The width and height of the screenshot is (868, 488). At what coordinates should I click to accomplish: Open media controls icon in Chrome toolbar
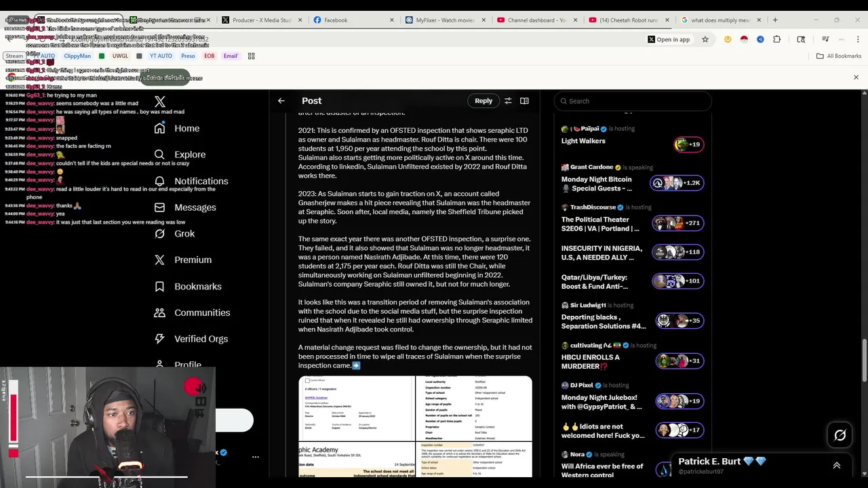(x=825, y=39)
